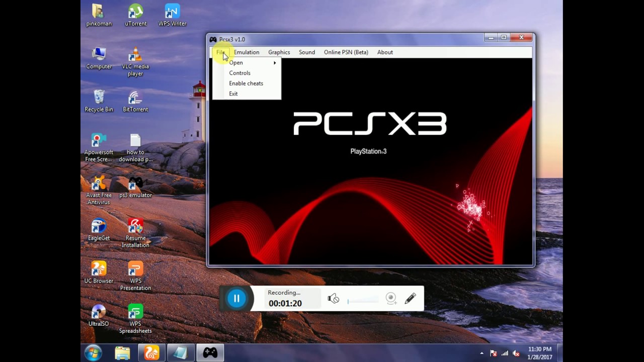This screenshot has width=644, height=362.
Task: Click the Show desktop button
Action: tap(559, 353)
